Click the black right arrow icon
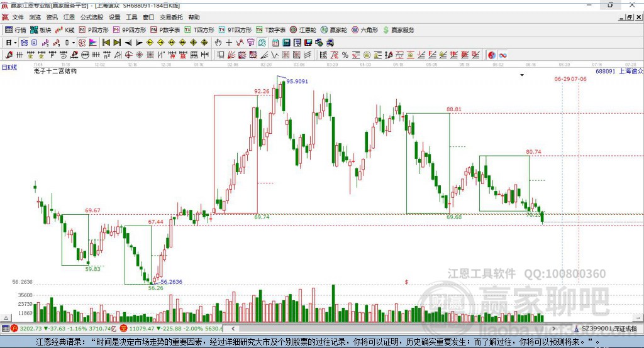The width and height of the screenshot is (644, 348). [x=139, y=43]
